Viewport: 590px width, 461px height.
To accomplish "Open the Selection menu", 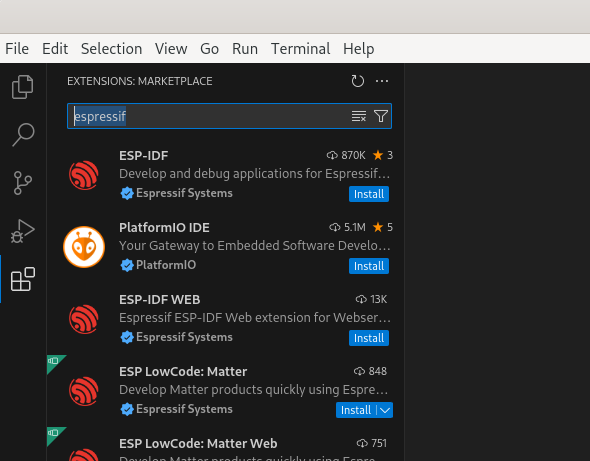I will point(111,49).
